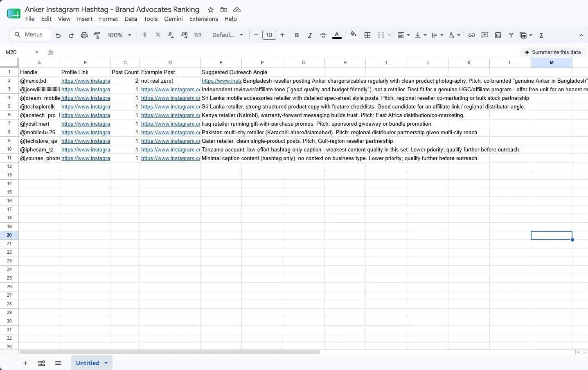Open the Google Sheets home logo
This screenshot has height=370, width=588.
tap(14, 14)
